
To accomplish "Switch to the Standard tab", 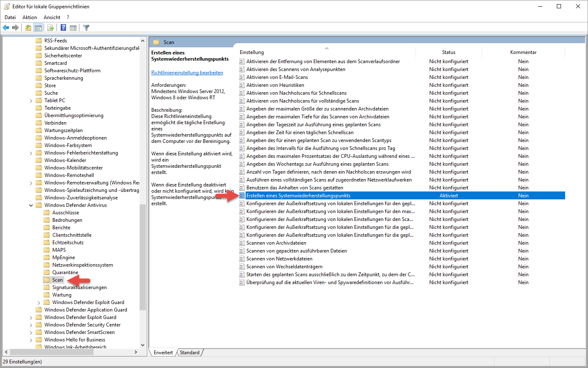I will [x=189, y=353].
